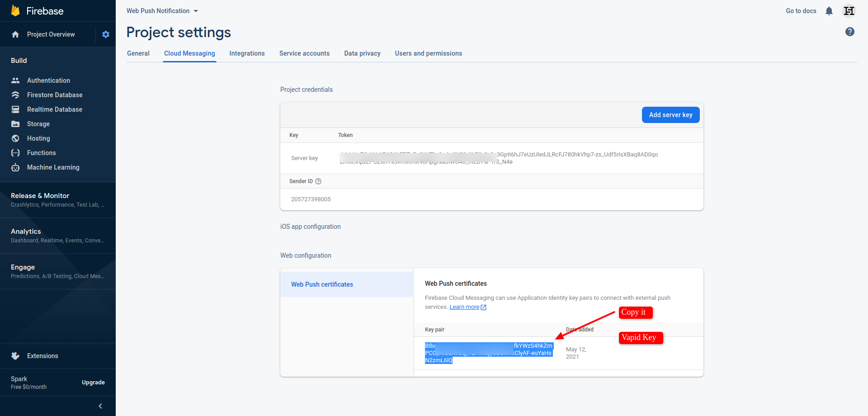
Task: Click the Upgrade plan button
Action: pyautogui.click(x=94, y=383)
